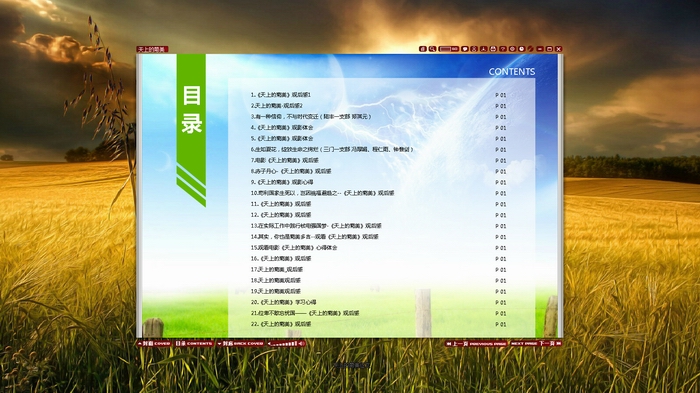Open contents entry 22 观后感
The height and width of the screenshot is (393, 700).
[281, 324]
